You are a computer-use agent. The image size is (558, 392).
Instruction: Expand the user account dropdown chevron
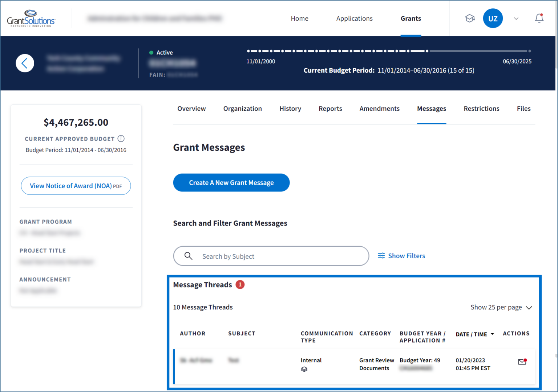click(x=516, y=19)
